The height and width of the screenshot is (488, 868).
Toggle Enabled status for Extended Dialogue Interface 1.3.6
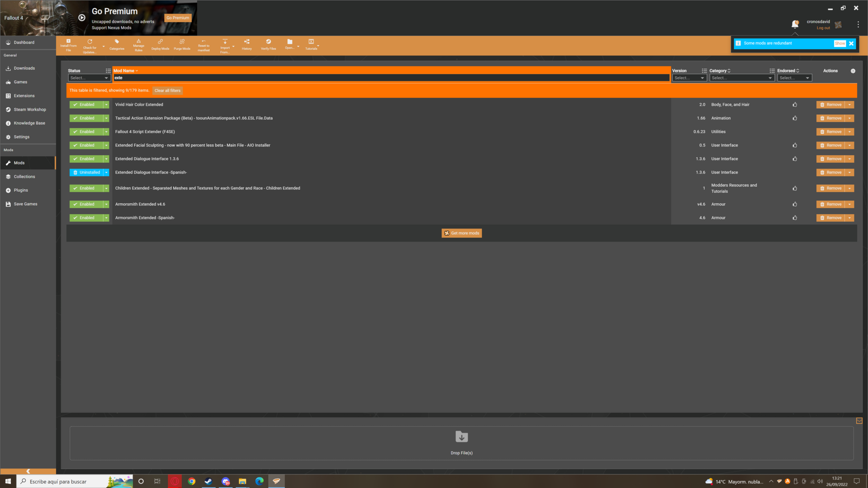(86, 159)
